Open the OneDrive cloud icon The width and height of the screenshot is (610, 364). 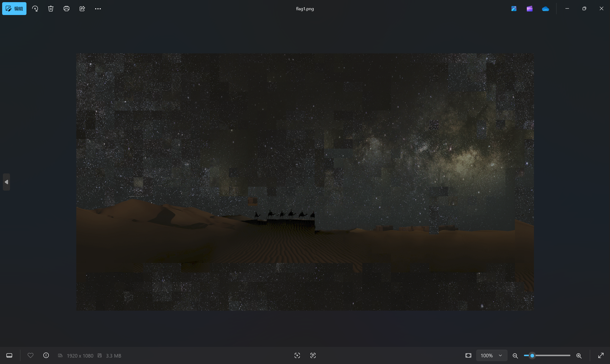pyautogui.click(x=545, y=9)
